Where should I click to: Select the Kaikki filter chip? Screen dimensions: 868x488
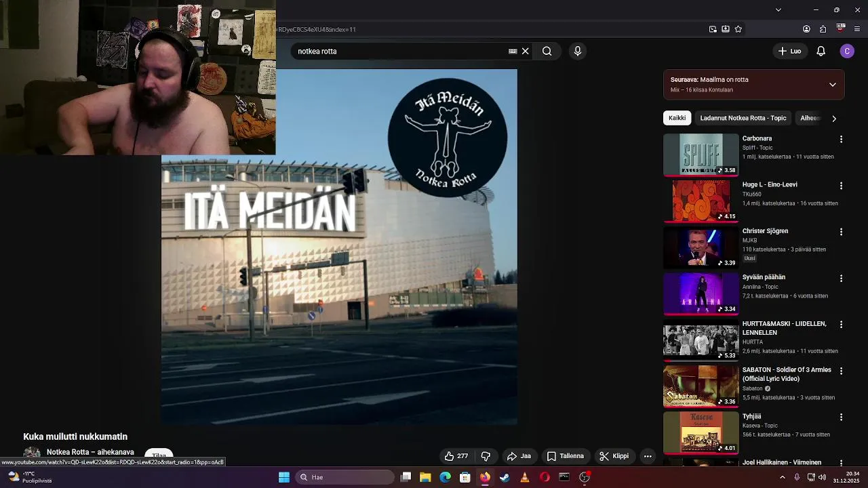click(677, 118)
